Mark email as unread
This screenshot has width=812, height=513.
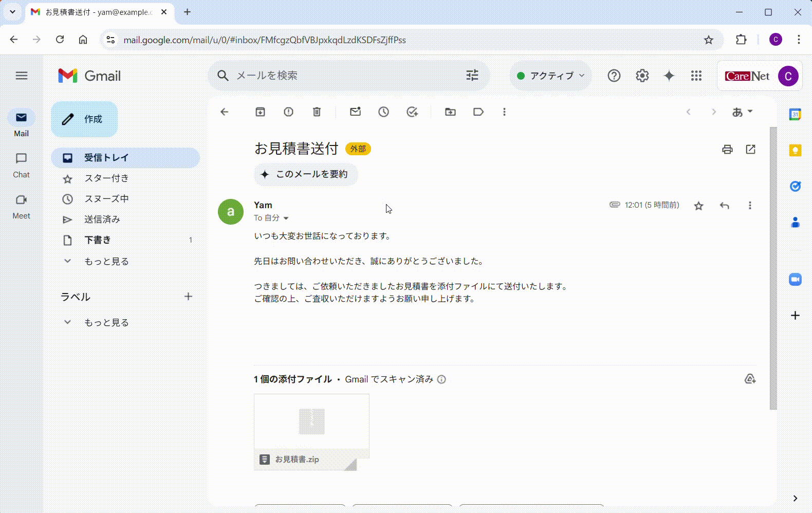[355, 112]
